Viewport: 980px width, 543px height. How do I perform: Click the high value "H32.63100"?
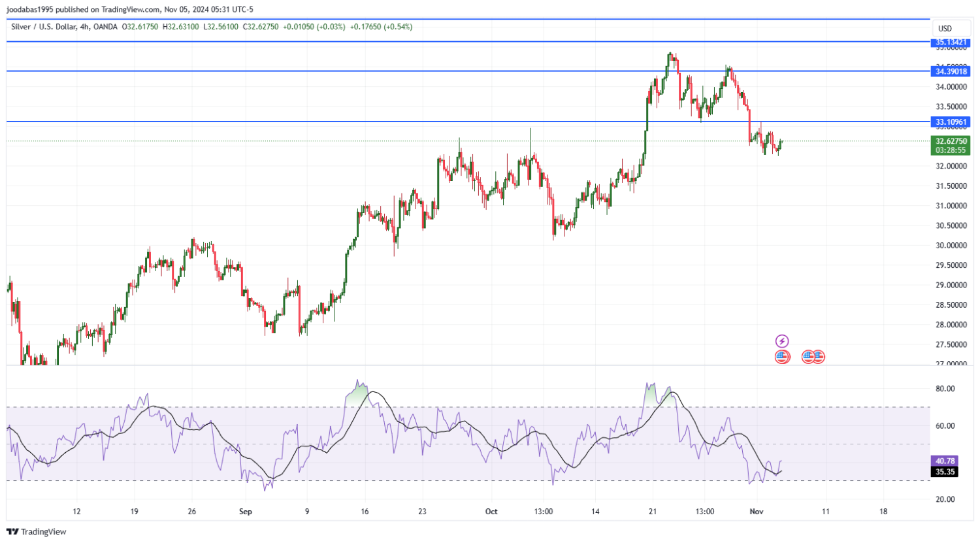(x=180, y=27)
